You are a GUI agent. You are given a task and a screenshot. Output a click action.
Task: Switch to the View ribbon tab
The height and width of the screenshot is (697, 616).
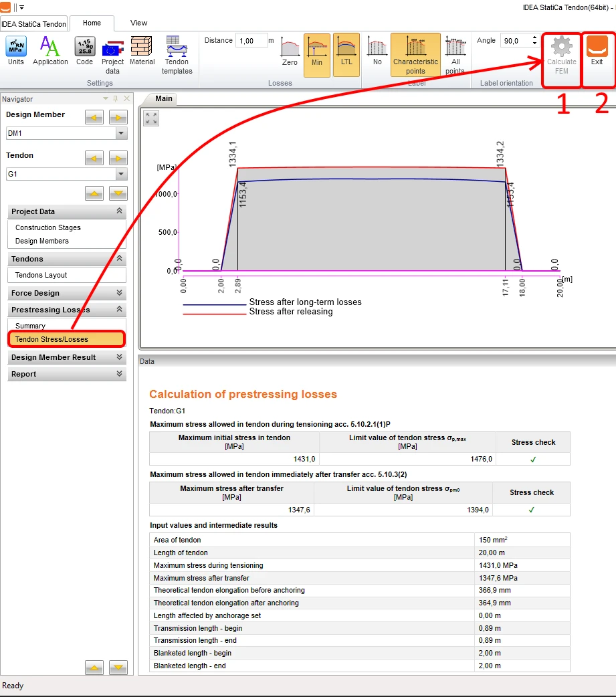(x=138, y=23)
